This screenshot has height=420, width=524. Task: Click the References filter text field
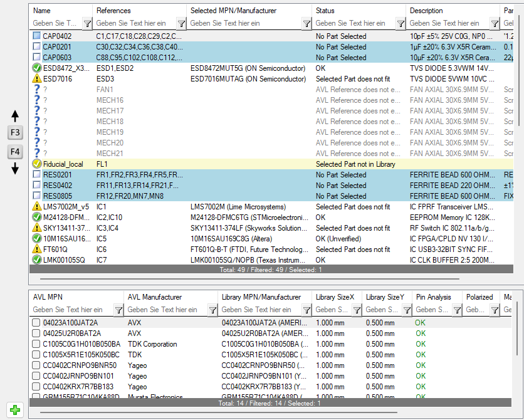(x=135, y=23)
